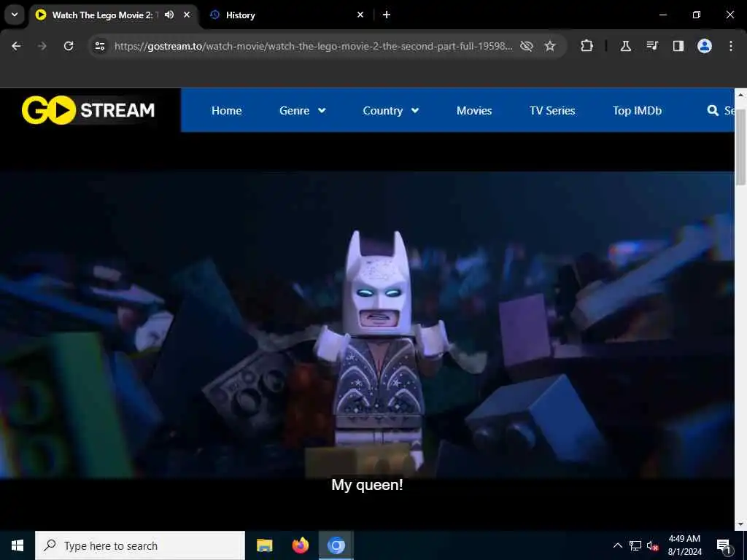
Task: Click the scrollbar up arrow
Action: coord(740,95)
